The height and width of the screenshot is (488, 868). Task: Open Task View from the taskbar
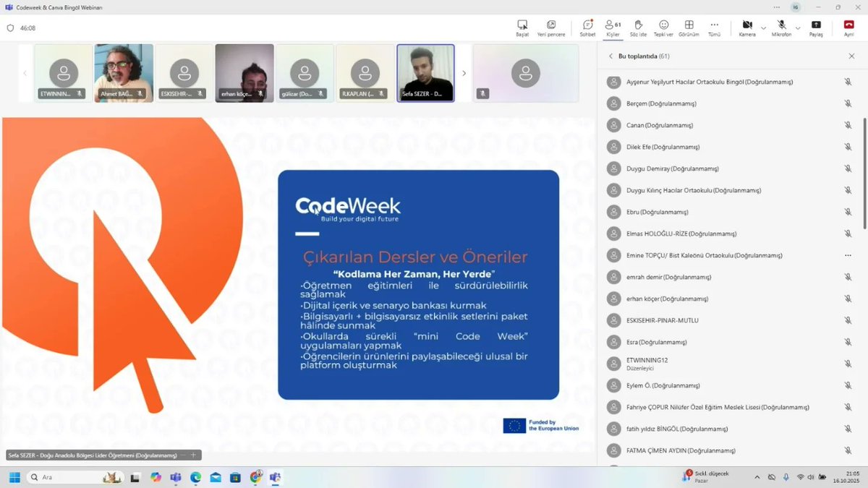pos(135,477)
